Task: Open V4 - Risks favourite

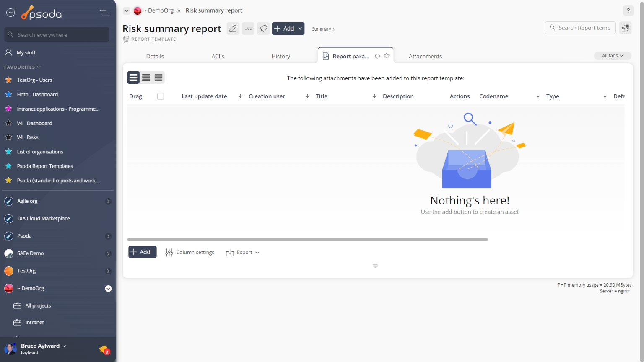Action: (27, 137)
